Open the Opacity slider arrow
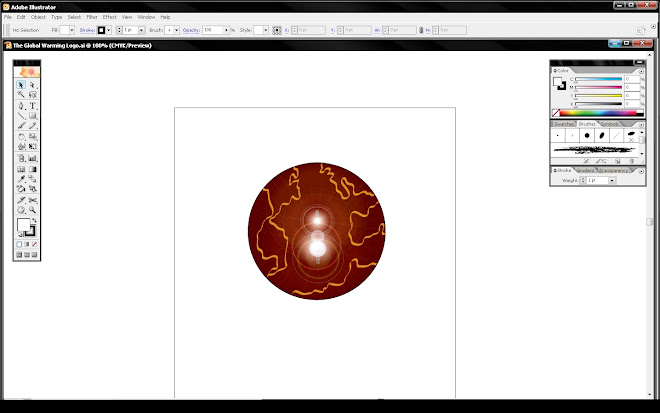The width and height of the screenshot is (660, 413). [226, 30]
